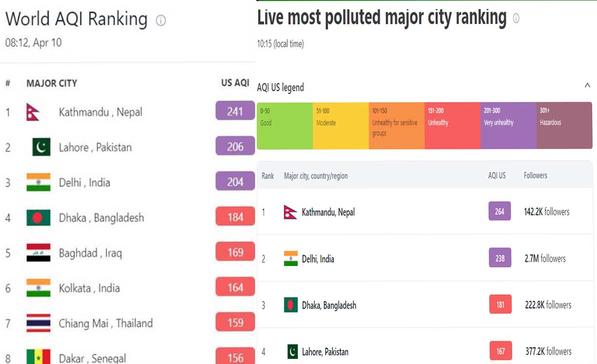Click Lahore's 377.2K followers text
This screenshot has height=364, width=597.
(547, 351)
